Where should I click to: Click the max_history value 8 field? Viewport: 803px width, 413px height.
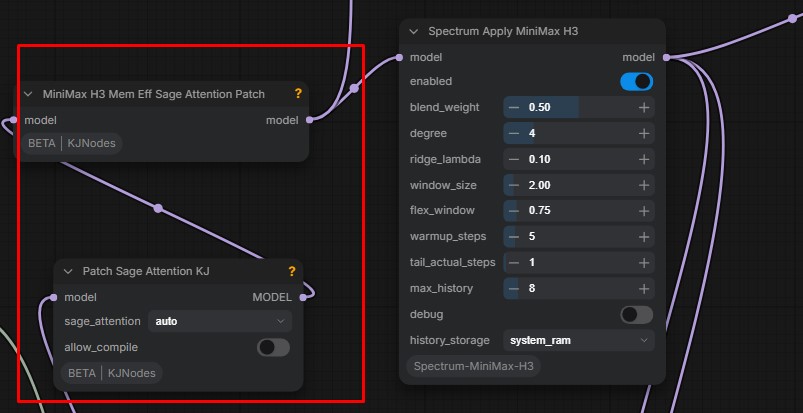tap(579, 288)
